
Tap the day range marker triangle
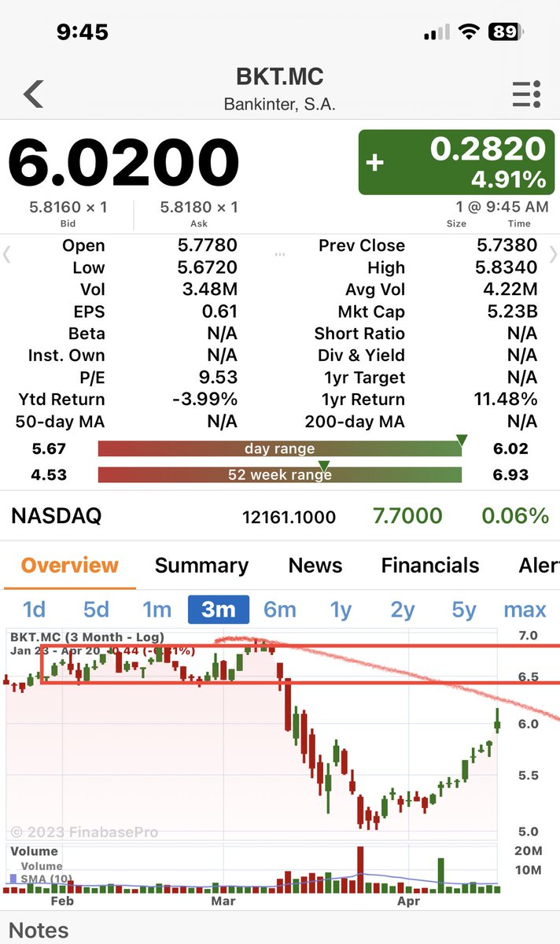(462, 440)
